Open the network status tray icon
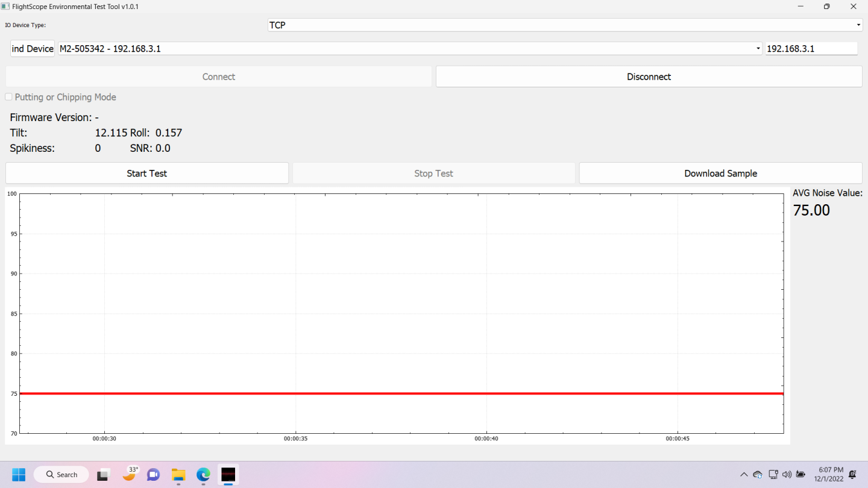868x488 pixels. pos(773,475)
